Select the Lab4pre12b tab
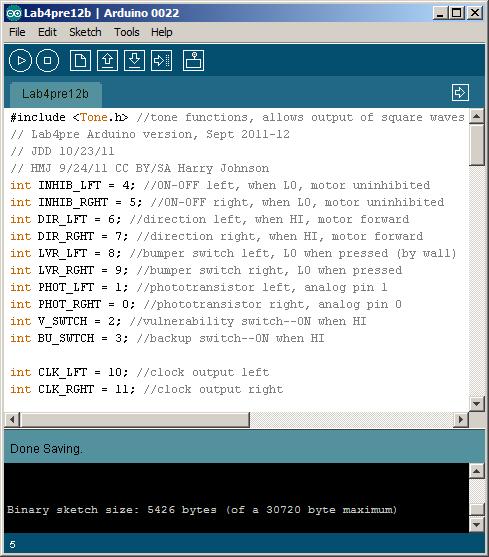This screenshot has height=557, width=489. click(x=56, y=94)
